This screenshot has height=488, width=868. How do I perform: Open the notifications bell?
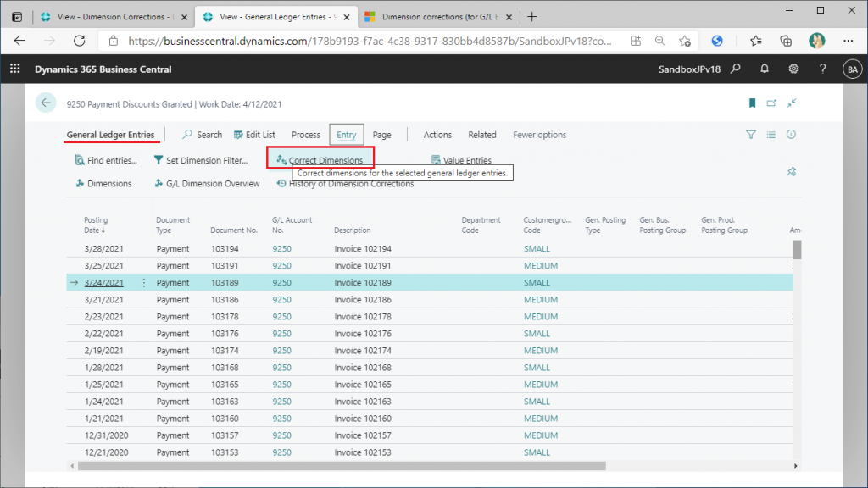(x=765, y=69)
